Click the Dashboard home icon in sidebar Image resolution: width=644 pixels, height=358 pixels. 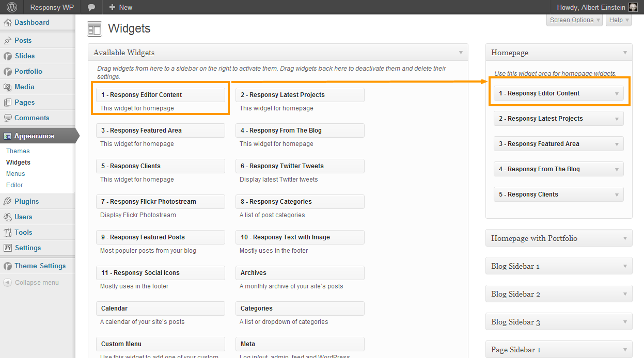[x=8, y=23]
